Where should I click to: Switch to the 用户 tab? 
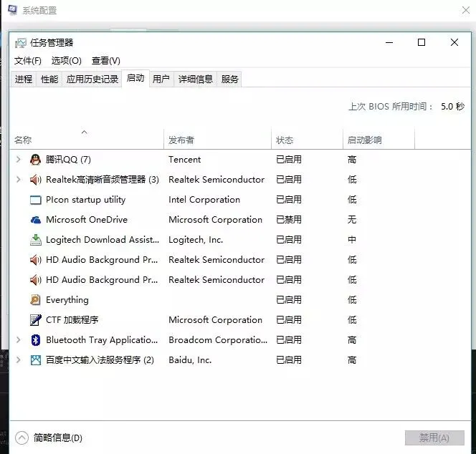(161, 79)
